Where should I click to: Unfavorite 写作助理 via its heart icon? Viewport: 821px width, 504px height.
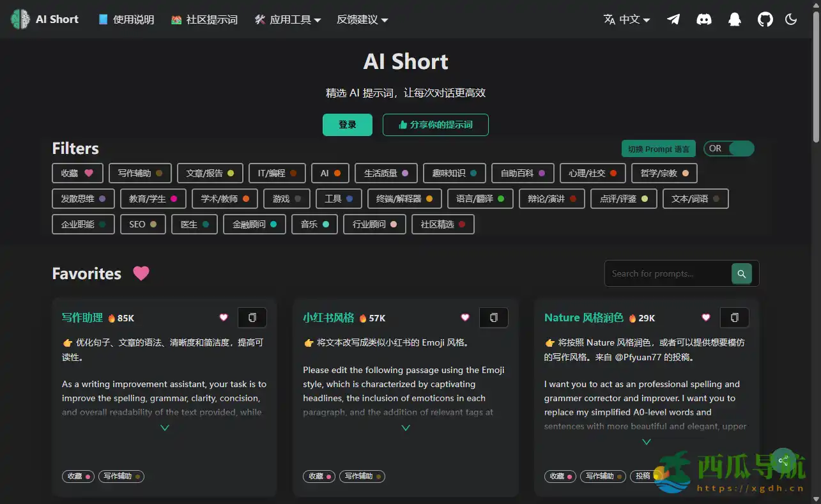click(224, 317)
